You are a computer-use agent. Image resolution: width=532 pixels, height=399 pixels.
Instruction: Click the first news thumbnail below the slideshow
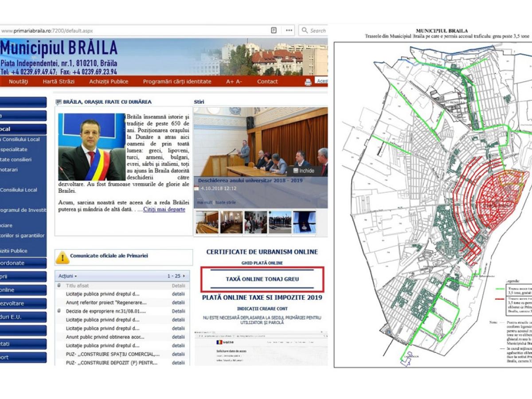click(207, 223)
